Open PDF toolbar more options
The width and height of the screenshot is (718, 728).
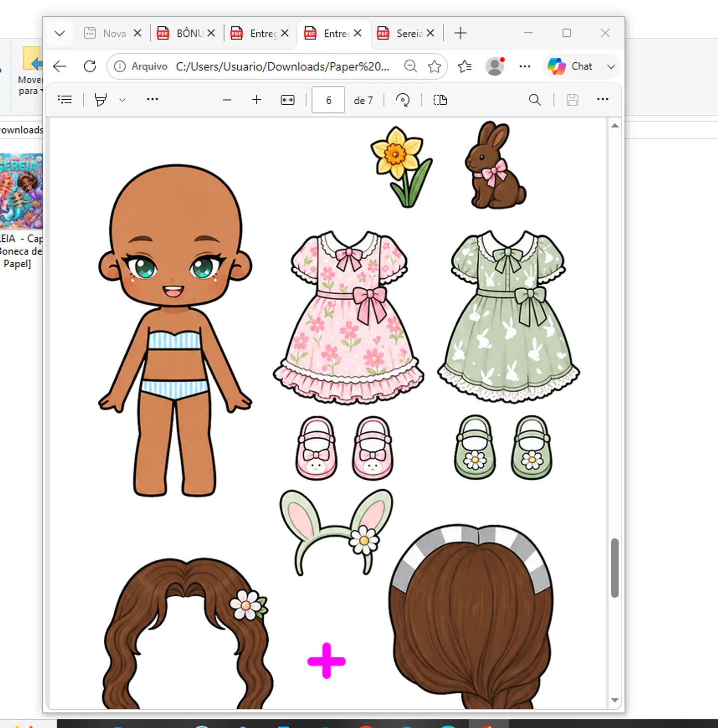tap(603, 100)
